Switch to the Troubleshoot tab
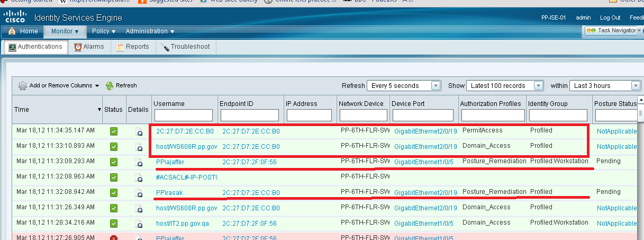The image size is (644, 240). [185, 47]
